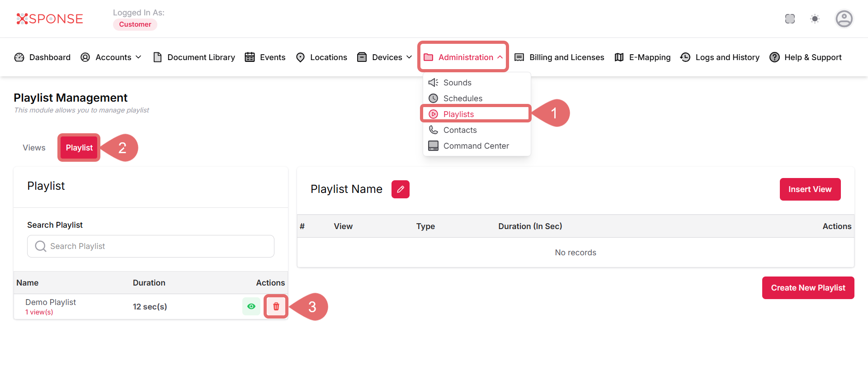This screenshot has height=375, width=868.
Task: Expand the Accounts dropdown
Action: point(111,57)
